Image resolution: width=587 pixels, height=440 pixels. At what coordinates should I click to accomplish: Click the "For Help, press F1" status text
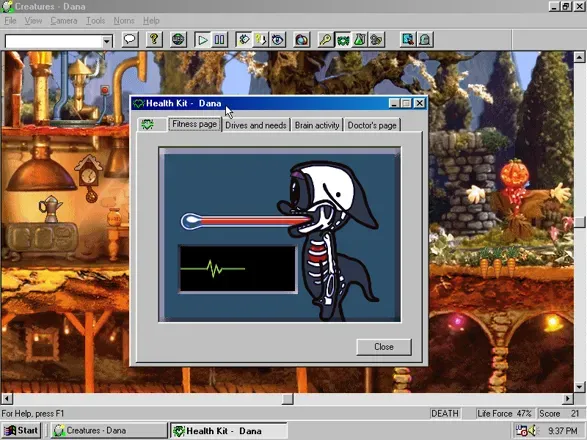pyautogui.click(x=33, y=414)
